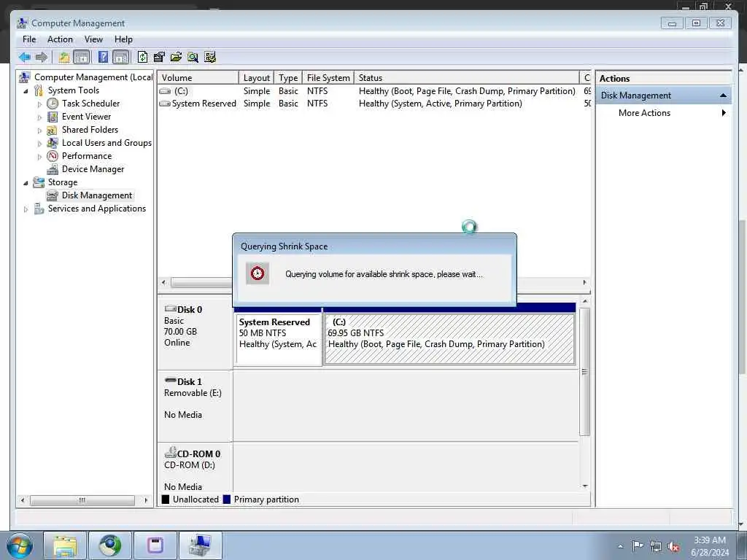Toggle Show/Hide Action Pane toolbar icon
Screen dimensions: 747x560
pyautogui.click(x=121, y=58)
